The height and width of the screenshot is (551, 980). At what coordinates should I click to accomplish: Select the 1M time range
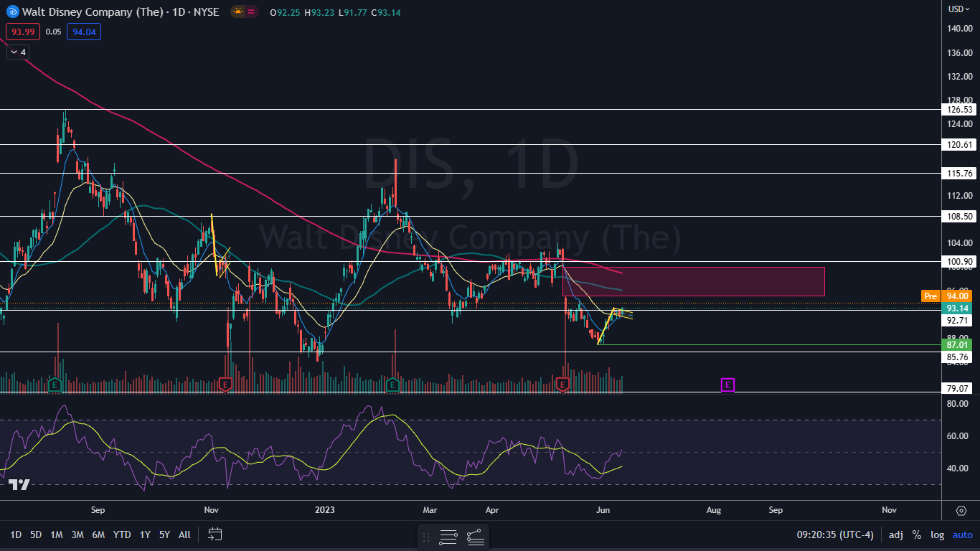[57, 534]
